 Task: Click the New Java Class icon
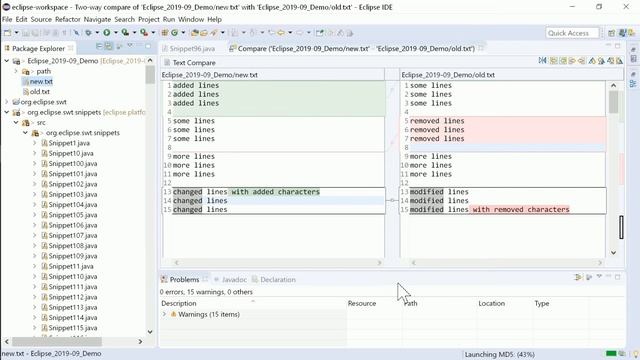(175, 33)
